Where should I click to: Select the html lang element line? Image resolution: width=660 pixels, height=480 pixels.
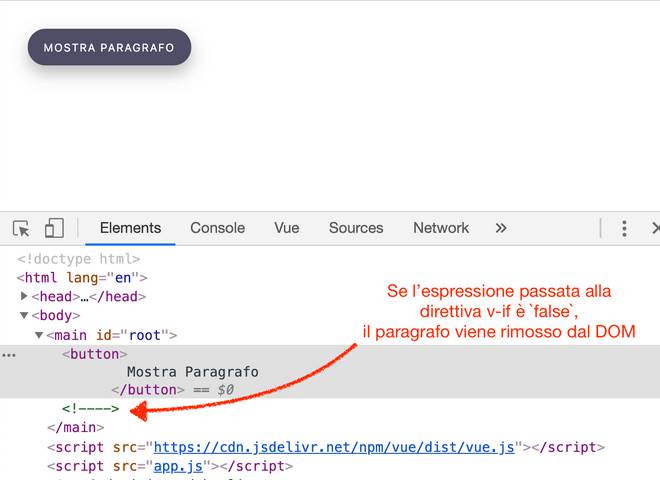coord(82,278)
